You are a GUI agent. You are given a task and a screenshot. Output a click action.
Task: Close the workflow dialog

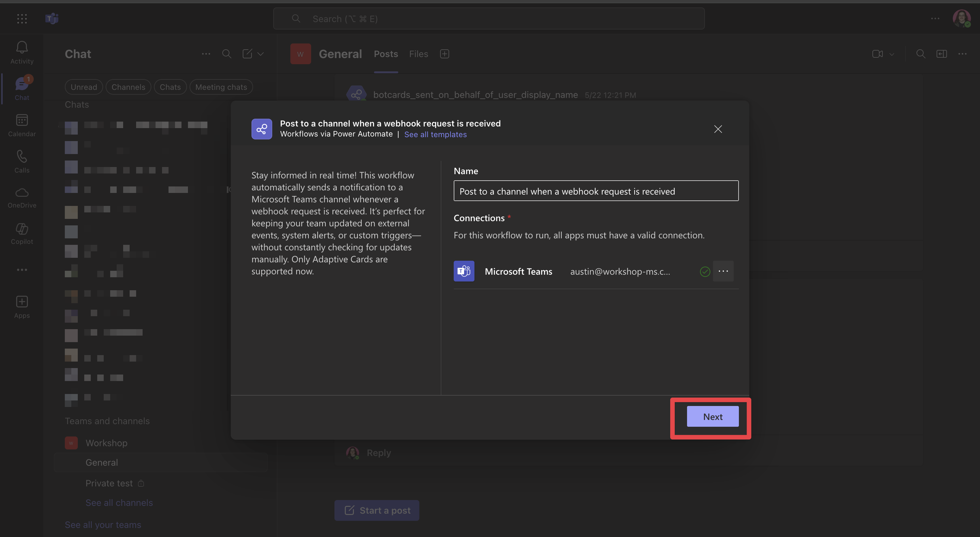pos(718,129)
